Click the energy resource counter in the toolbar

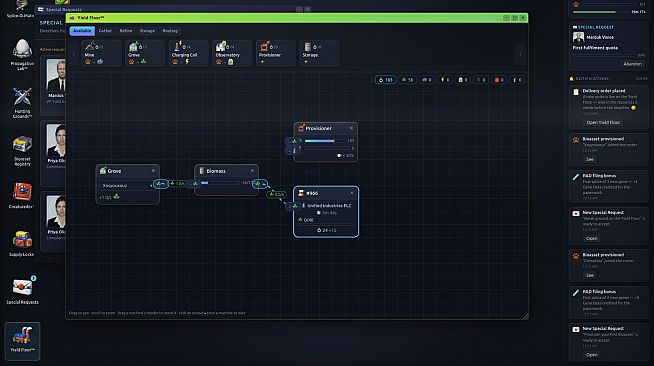point(445,80)
